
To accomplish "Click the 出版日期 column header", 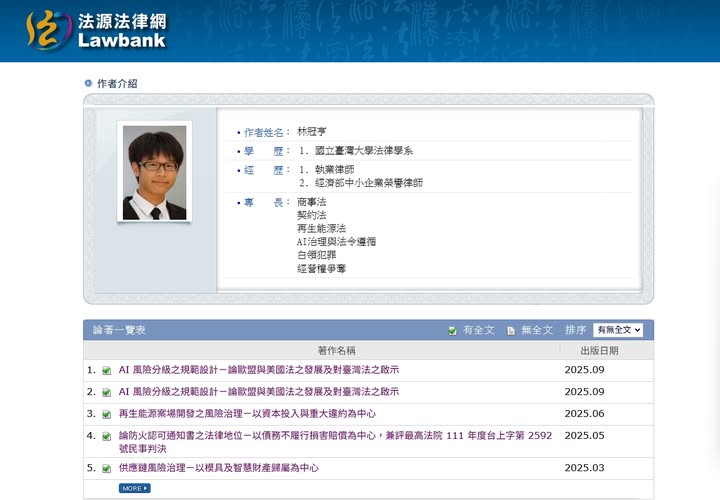I will click(600, 351).
